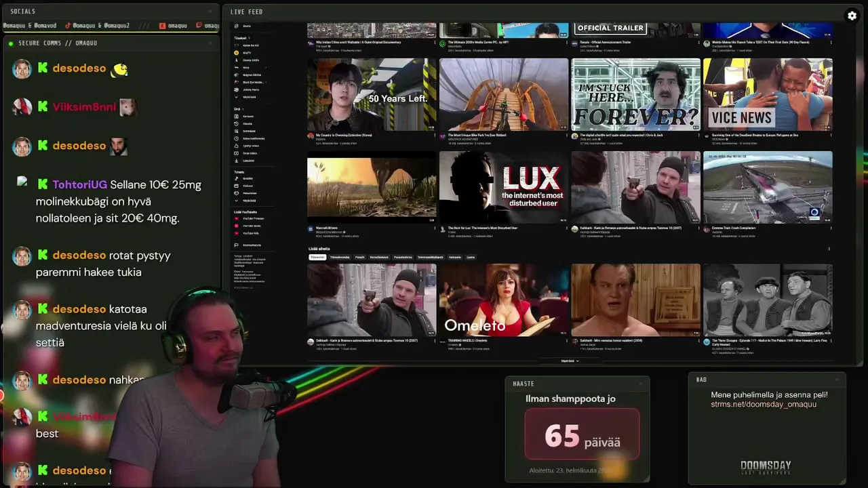Click the Kick icon next to omaquu in Socials
The height and width of the screenshot is (488, 868).
pyautogui.click(x=162, y=26)
